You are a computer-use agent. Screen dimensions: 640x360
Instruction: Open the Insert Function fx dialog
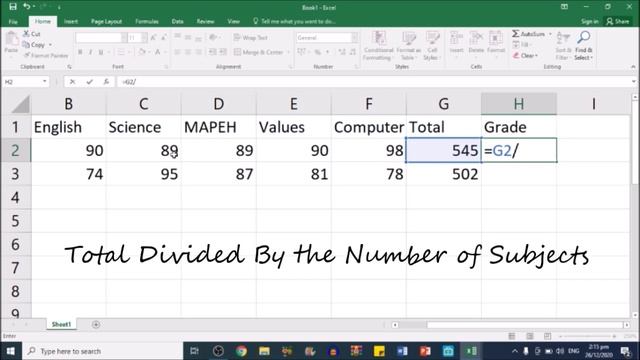(106, 82)
